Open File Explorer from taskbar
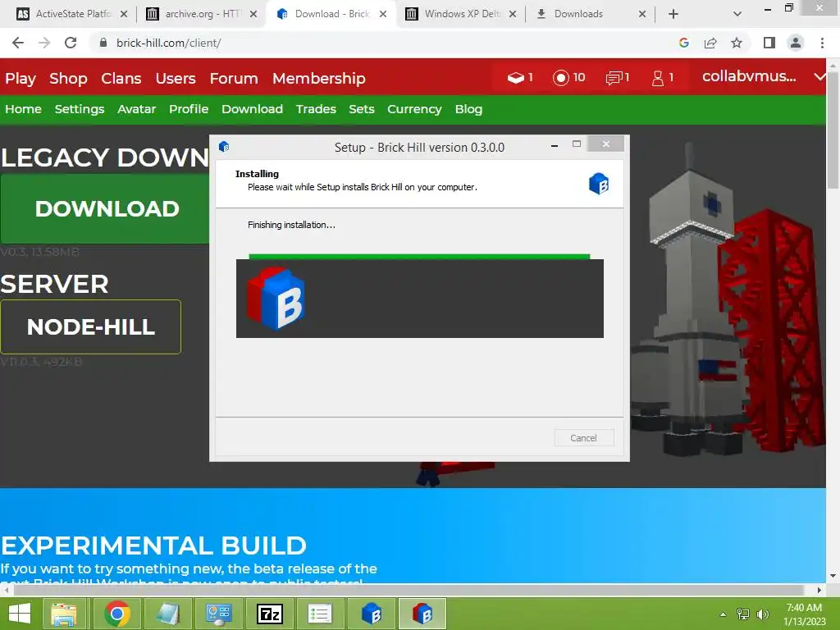Viewport: 840px width, 630px height. (64, 614)
